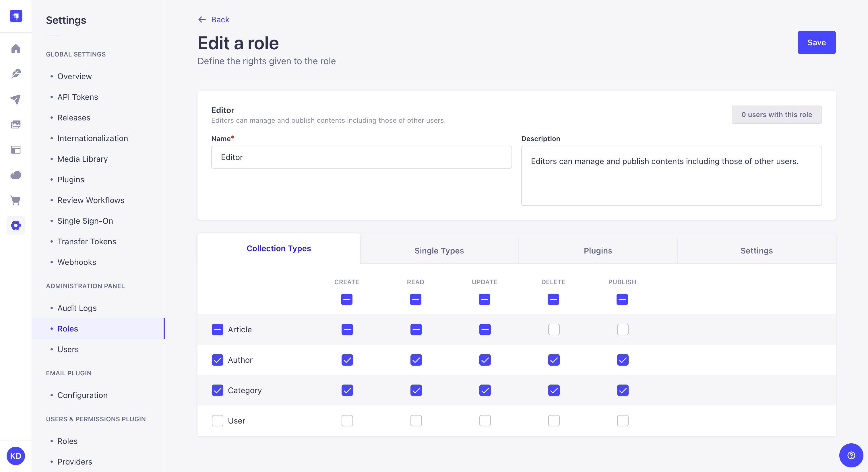This screenshot has width=868, height=472.
Task: Switch to the Single Types tab
Action: click(x=439, y=250)
